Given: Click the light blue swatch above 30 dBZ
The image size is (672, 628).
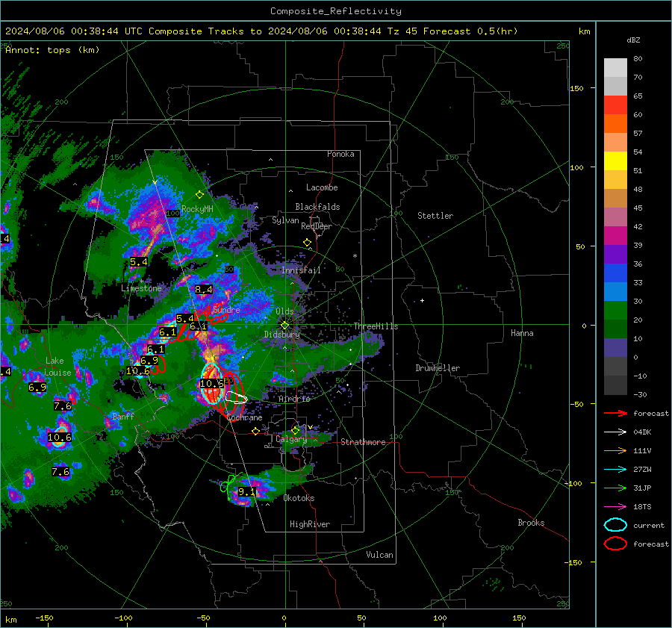Looking at the screenshot, I should pos(615,291).
